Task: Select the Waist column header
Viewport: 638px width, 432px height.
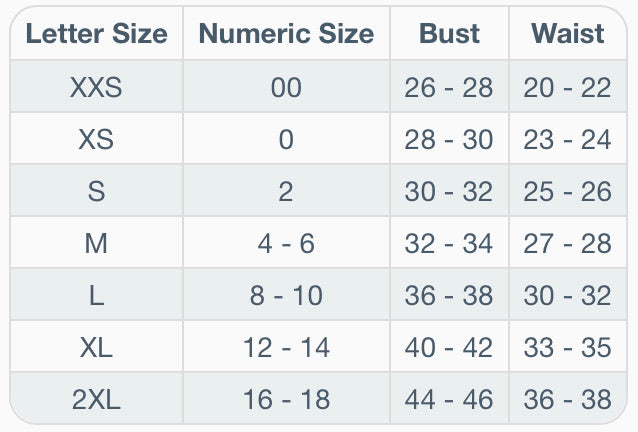Action: pos(568,33)
